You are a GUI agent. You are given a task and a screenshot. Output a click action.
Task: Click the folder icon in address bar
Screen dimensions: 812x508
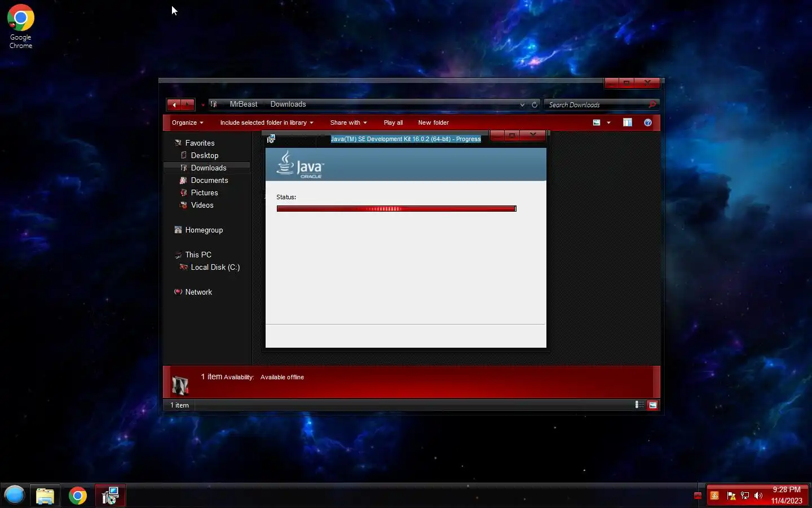click(x=214, y=104)
